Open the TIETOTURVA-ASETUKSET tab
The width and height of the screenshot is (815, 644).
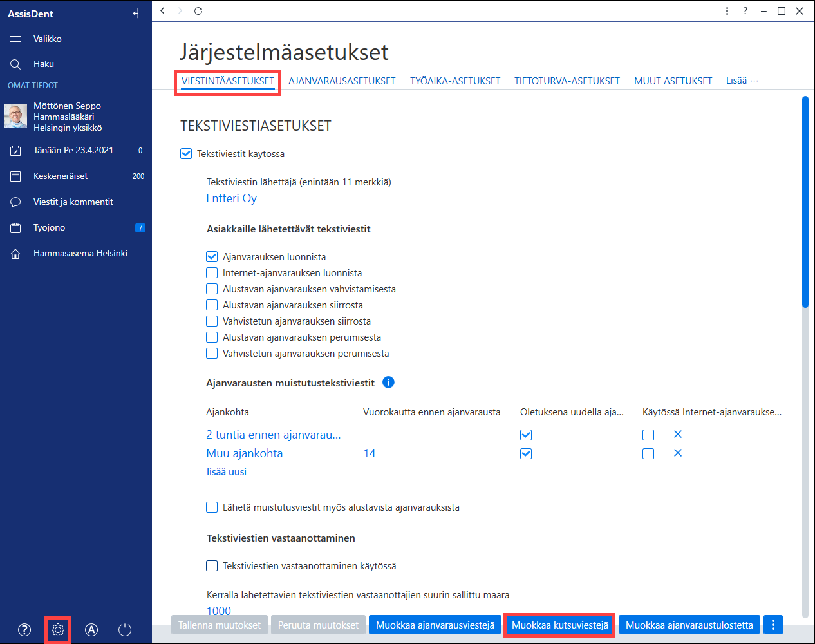pos(567,81)
